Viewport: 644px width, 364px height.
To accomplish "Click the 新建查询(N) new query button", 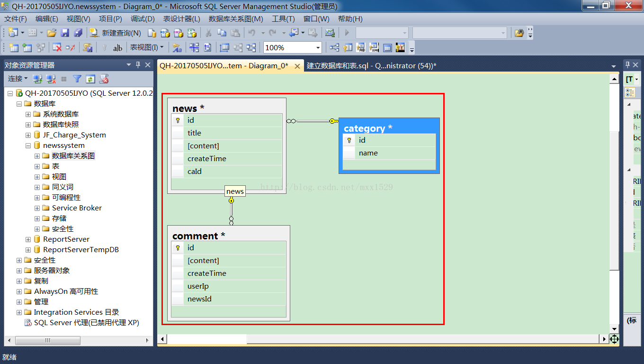I will pyautogui.click(x=115, y=33).
